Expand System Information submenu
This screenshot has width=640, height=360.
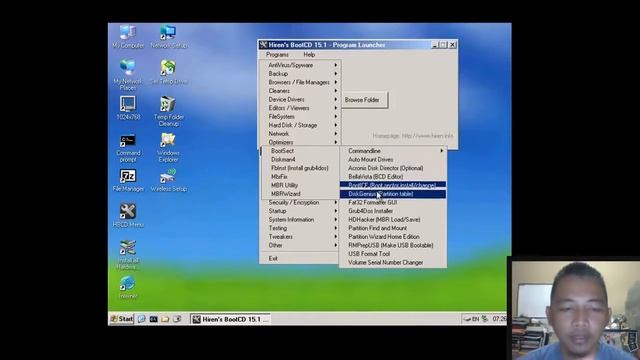pos(300,220)
